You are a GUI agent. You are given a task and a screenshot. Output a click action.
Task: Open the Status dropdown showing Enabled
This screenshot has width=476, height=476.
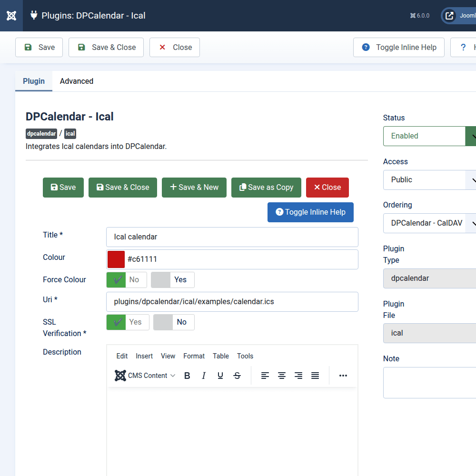(x=428, y=136)
